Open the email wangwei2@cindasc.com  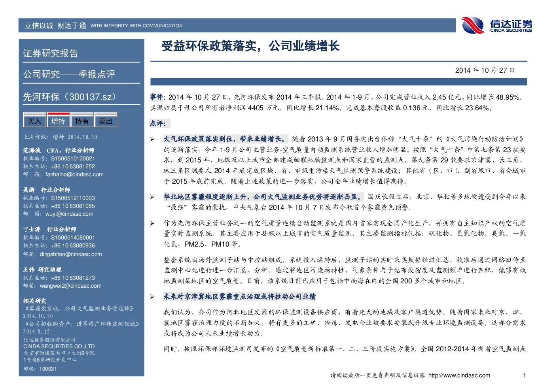[70, 286]
